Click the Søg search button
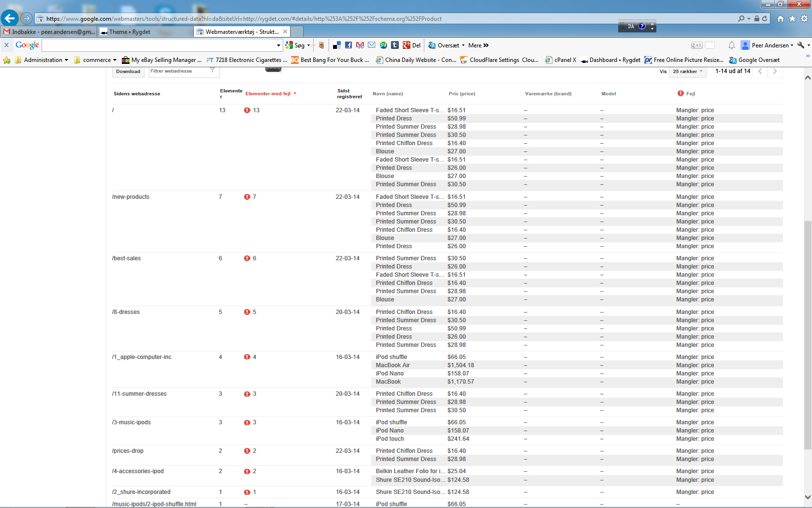This screenshot has height=508, width=812. point(295,45)
